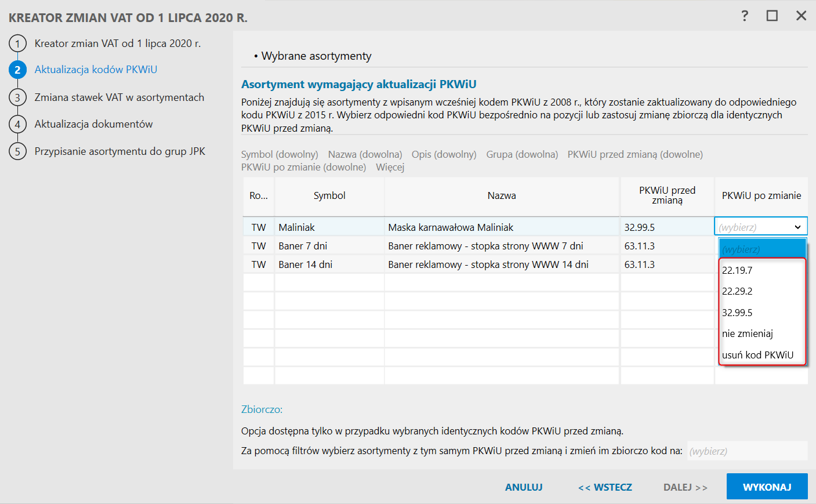Open the Zbiorczo bulk code dropdown
The height and width of the screenshot is (504, 816).
coord(747,451)
